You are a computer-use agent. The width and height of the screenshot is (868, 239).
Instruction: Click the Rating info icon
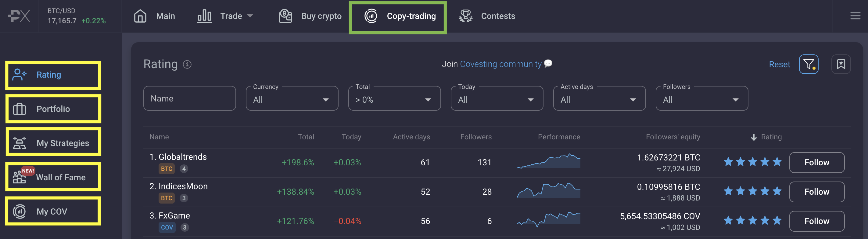click(187, 64)
